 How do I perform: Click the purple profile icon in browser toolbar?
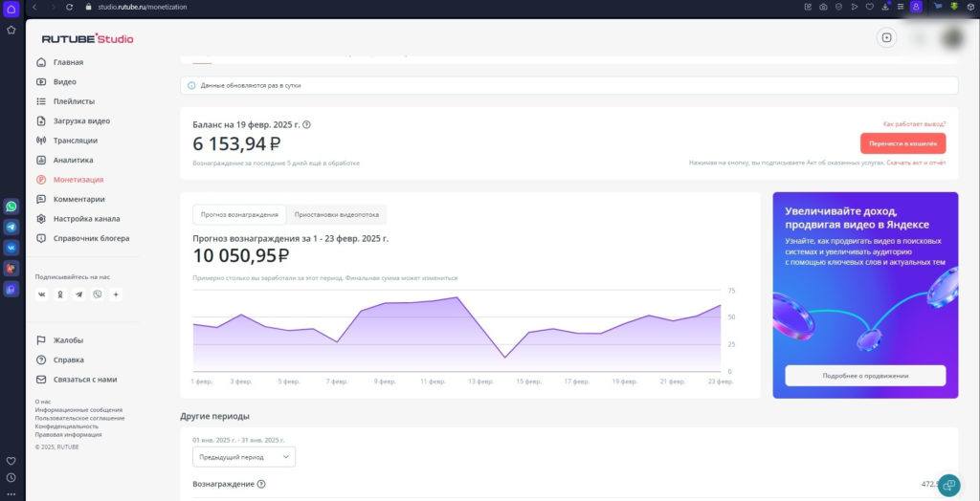tap(916, 7)
